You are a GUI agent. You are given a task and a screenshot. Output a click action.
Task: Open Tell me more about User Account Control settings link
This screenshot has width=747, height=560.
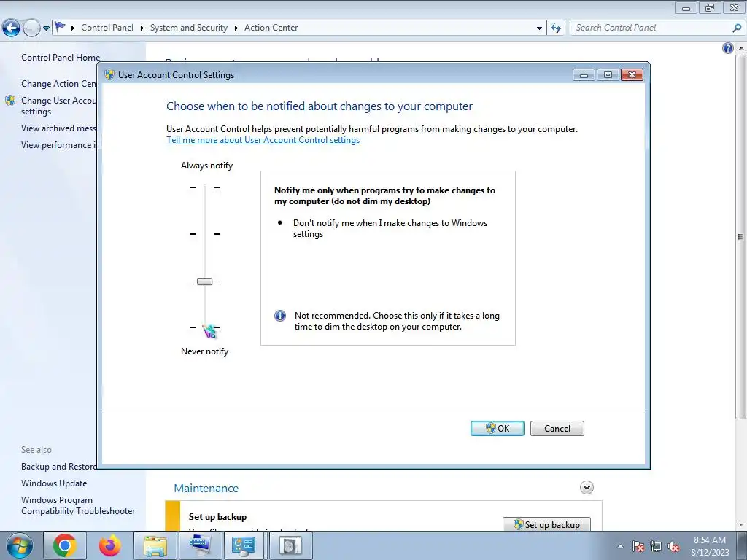(263, 140)
